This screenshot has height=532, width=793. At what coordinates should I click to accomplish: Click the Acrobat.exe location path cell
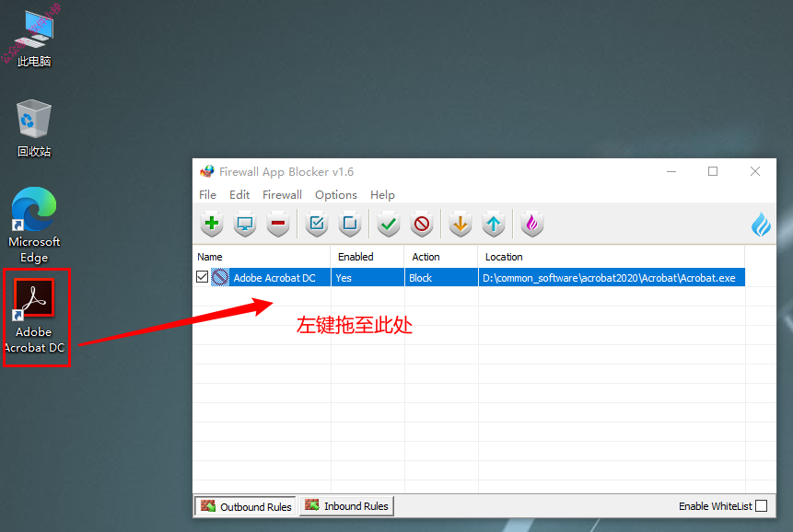(x=612, y=277)
